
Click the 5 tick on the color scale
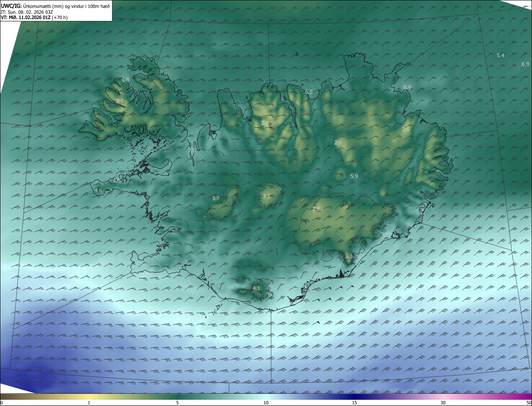tap(177, 403)
